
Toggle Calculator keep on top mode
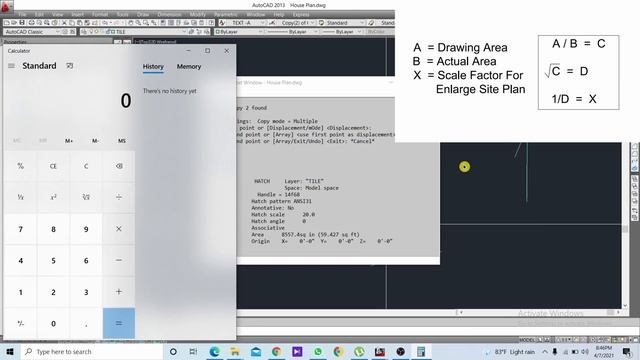coord(70,66)
